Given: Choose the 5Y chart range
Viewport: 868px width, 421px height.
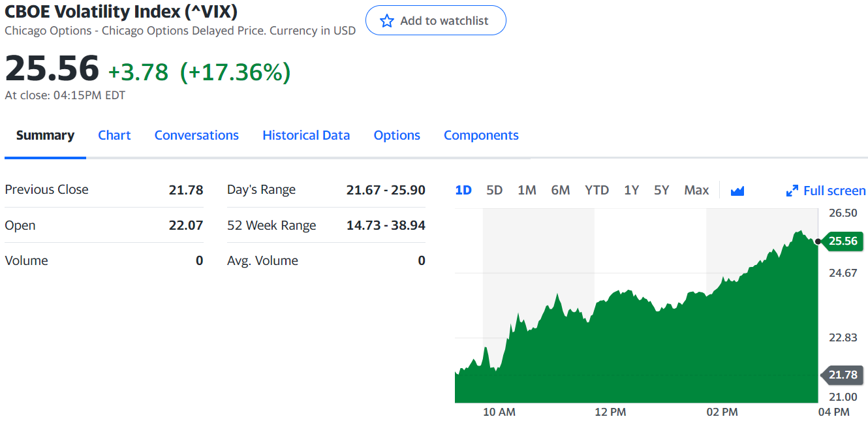Looking at the screenshot, I should click(x=662, y=190).
